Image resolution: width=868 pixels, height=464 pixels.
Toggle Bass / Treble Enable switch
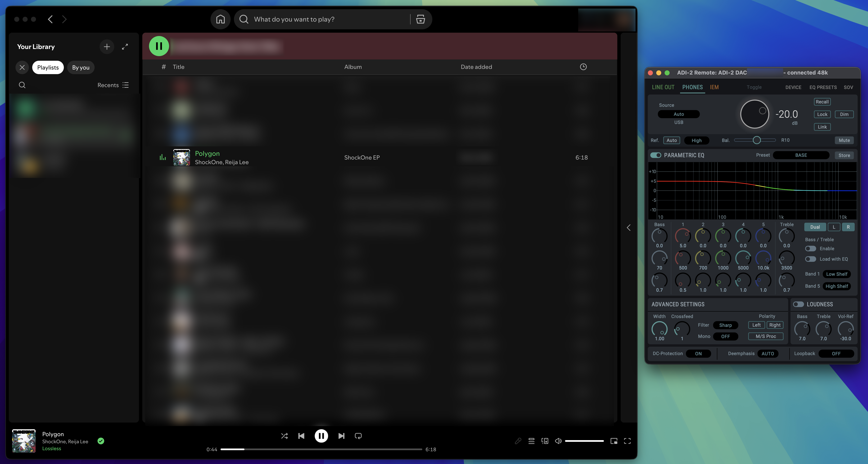tap(810, 249)
